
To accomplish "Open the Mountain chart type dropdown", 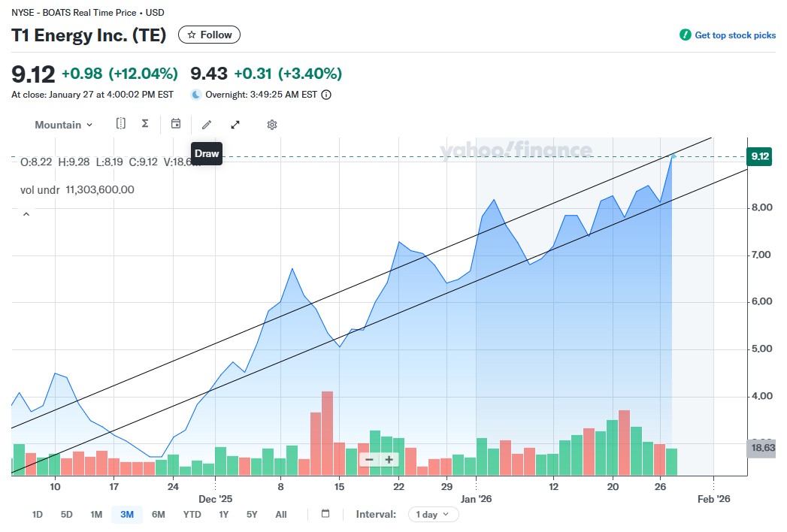I will (64, 125).
